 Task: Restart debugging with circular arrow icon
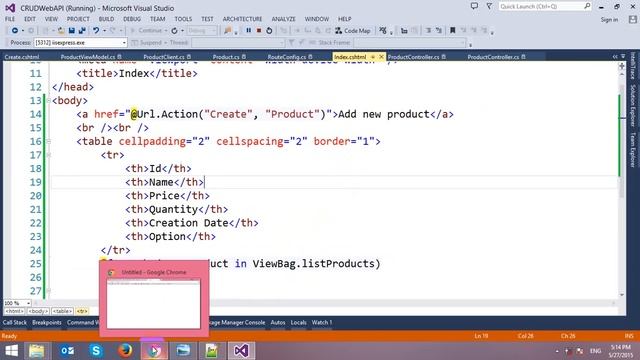click(269, 31)
